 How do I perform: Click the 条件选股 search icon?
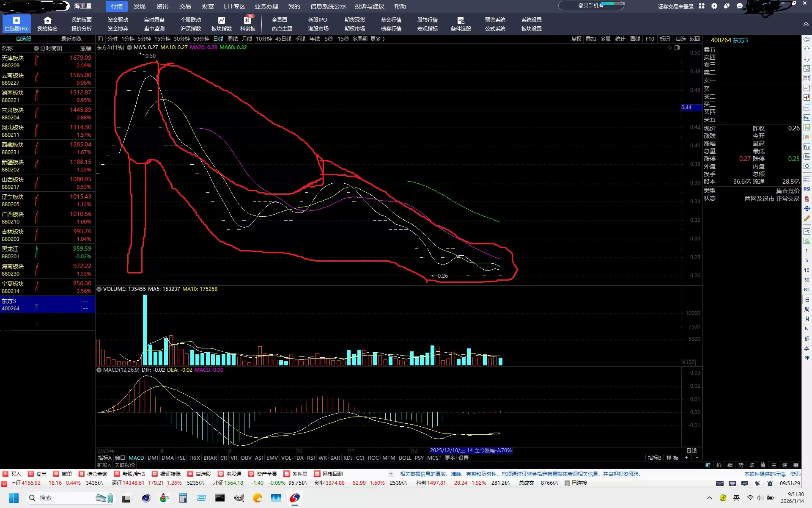click(x=461, y=20)
